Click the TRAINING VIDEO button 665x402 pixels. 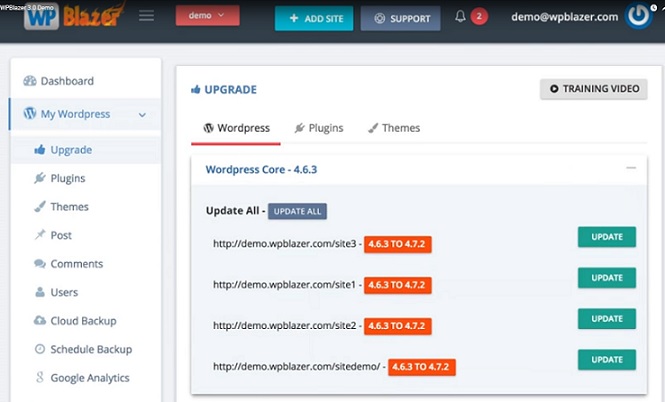pos(594,89)
